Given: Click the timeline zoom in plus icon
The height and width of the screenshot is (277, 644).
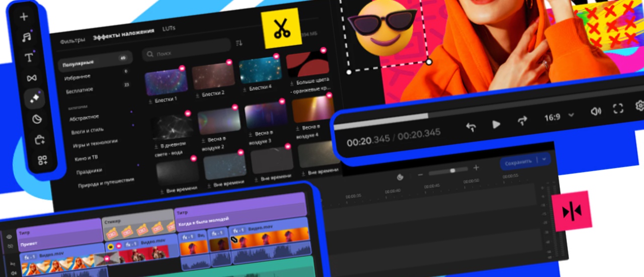Looking at the screenshot, I should (x=476, y=167).
